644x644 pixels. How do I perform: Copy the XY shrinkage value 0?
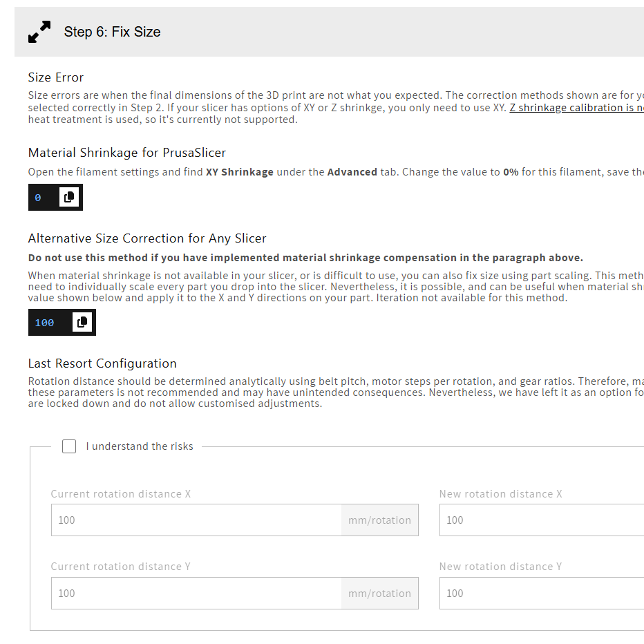tap(69, 198)
